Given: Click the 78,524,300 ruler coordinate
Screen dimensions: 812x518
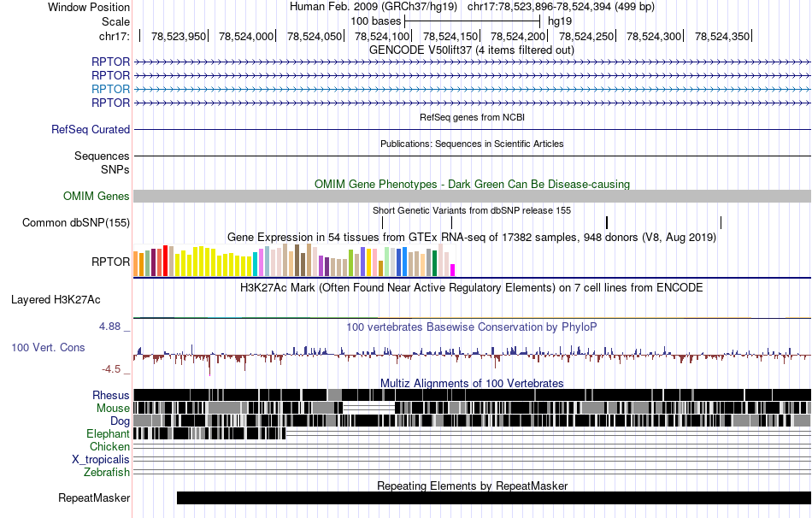Looking at the screenshot, I should coord(654,36).
